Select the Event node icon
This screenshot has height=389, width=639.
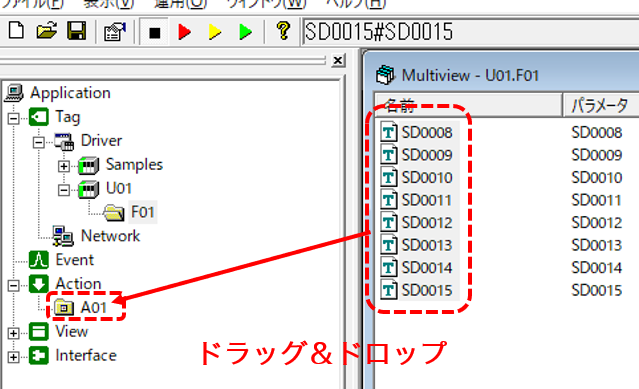[x=39, y=260]
